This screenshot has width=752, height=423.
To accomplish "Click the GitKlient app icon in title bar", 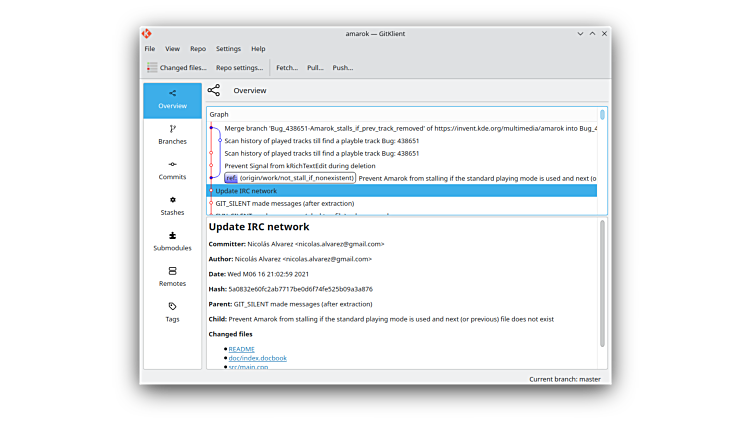I will (147, 34).
